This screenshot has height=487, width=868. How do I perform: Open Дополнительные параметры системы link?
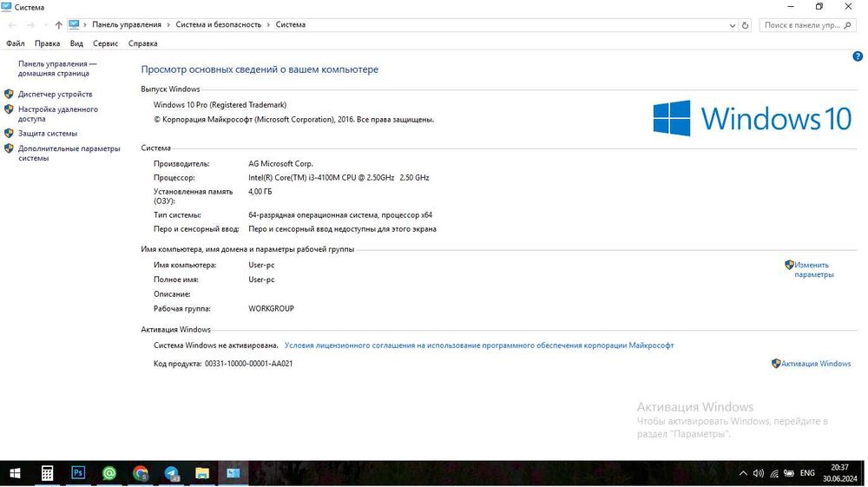[69, 154]
